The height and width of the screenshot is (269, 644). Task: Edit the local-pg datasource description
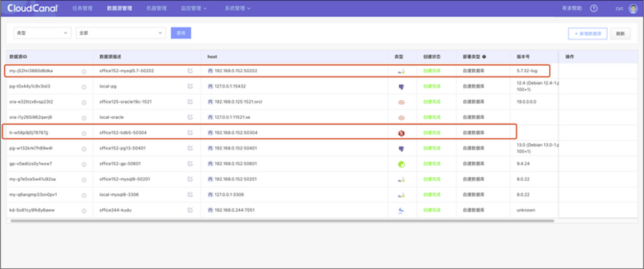(190, 86)
